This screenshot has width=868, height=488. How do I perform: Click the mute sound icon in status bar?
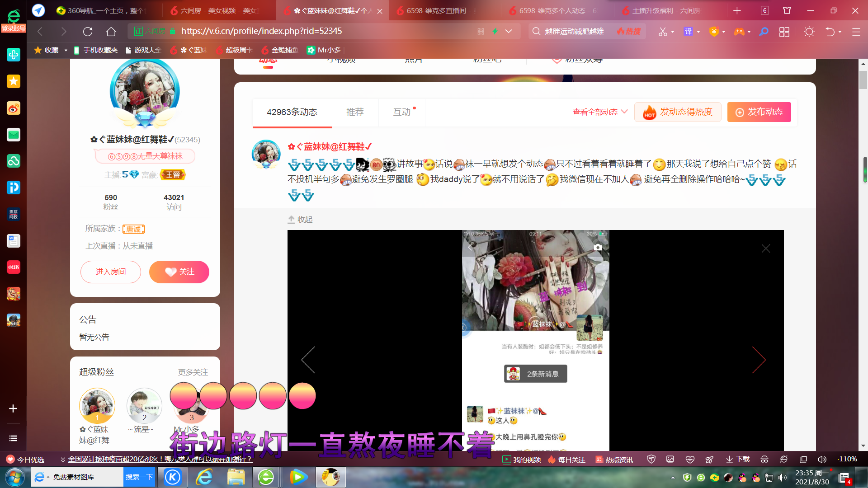[822, 459]
